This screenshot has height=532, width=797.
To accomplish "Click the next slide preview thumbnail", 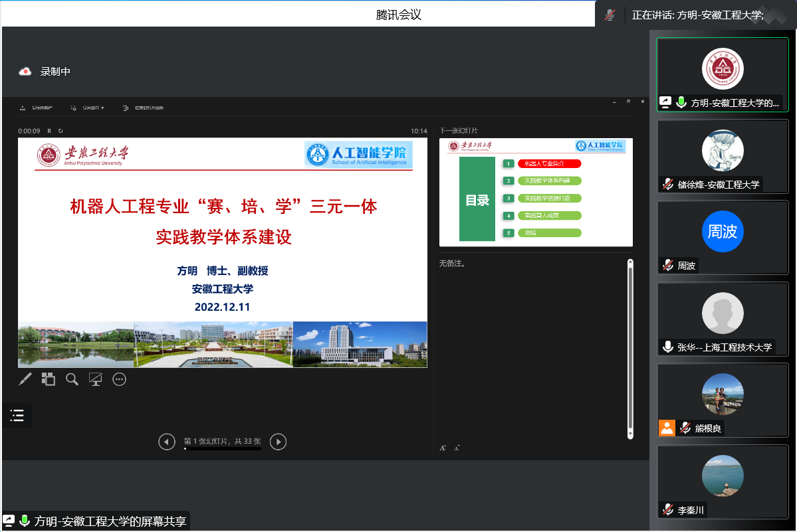I will pyautogui.click(x=536, y=192).
